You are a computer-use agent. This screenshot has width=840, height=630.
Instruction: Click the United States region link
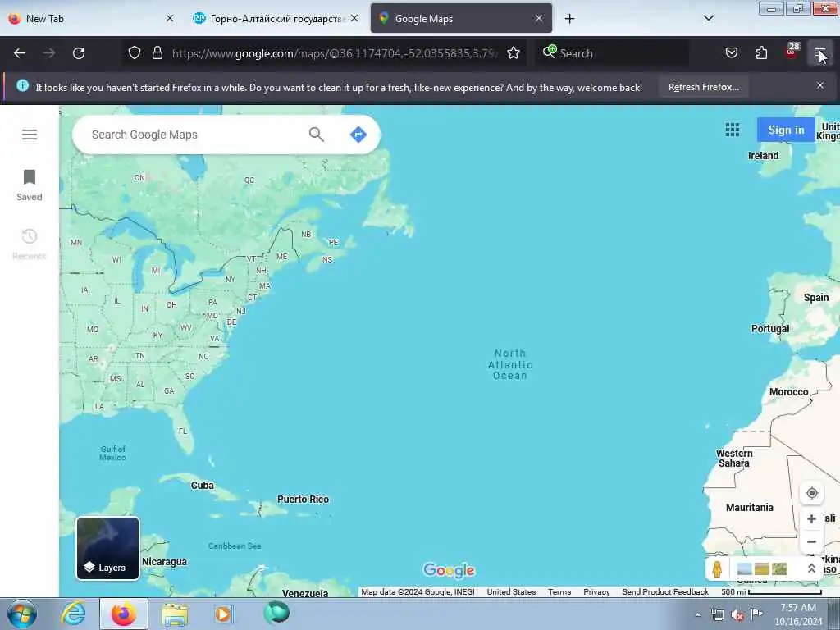(511, 592)
